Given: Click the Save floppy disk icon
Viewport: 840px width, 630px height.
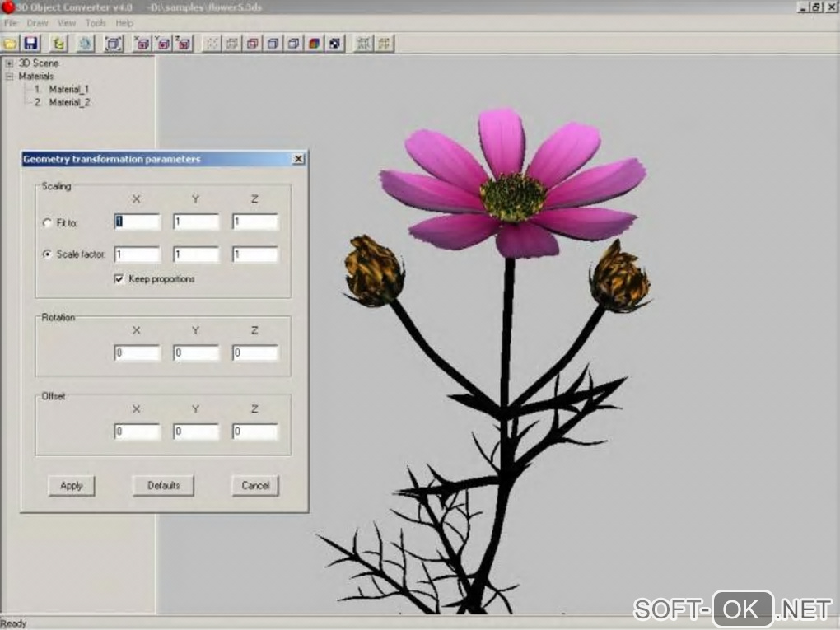Looking at the screenshot, I should point(31,44).
